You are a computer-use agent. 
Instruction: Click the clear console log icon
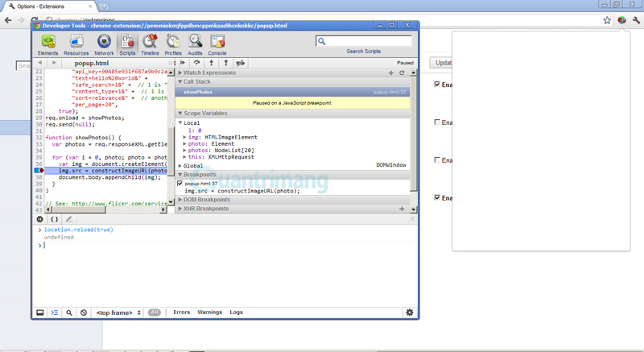(x=83, y=313)
